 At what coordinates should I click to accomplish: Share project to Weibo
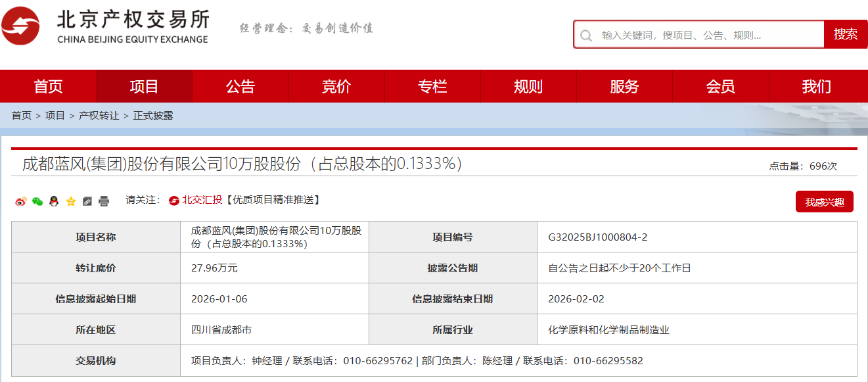click(20, 202)
